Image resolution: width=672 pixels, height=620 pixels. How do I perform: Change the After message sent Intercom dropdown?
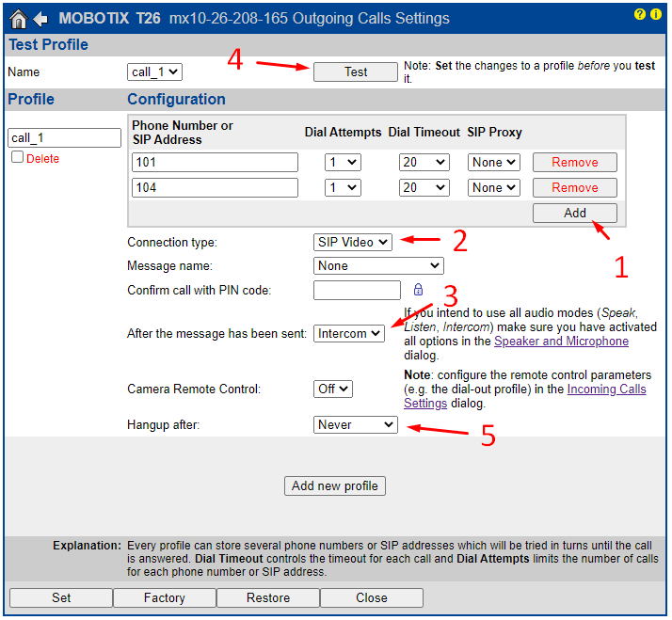tap(349, 333)
